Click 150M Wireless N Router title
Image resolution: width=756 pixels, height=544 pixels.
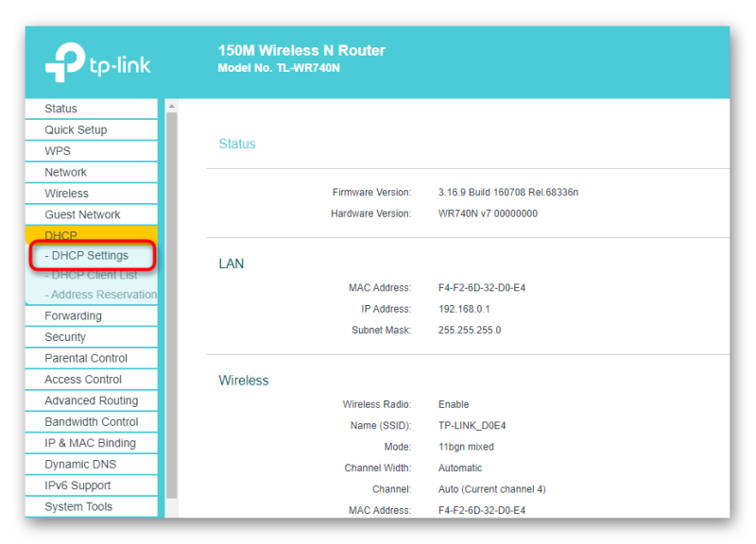point(301,50)
